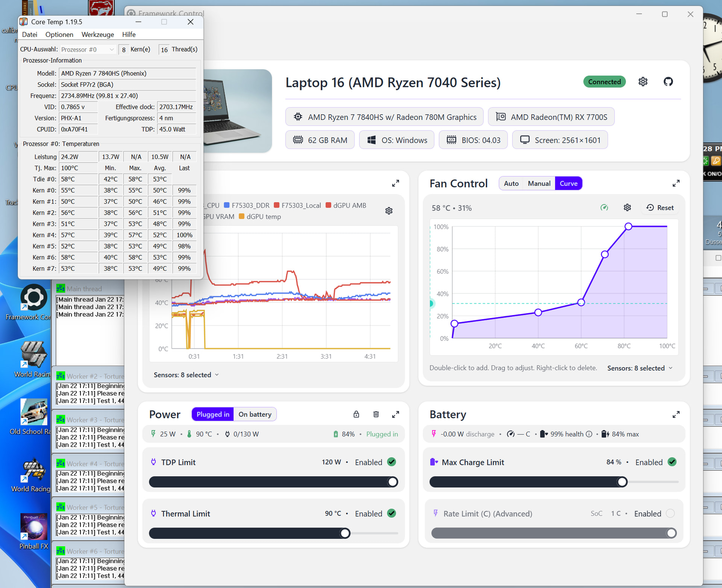Click the lock icon in Power panel

click(x=356, y=414)
